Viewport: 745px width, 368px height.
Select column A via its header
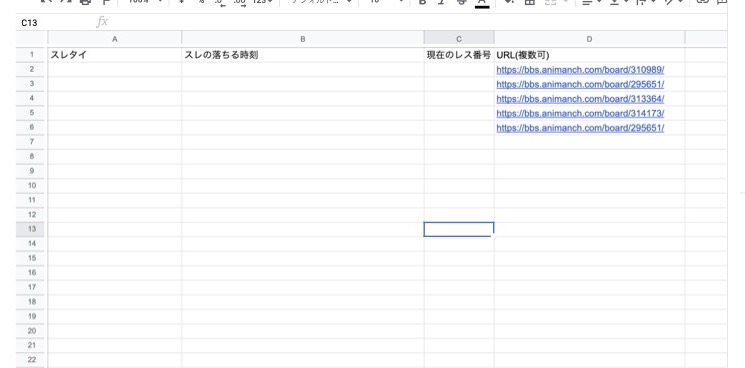coord(115,39)
